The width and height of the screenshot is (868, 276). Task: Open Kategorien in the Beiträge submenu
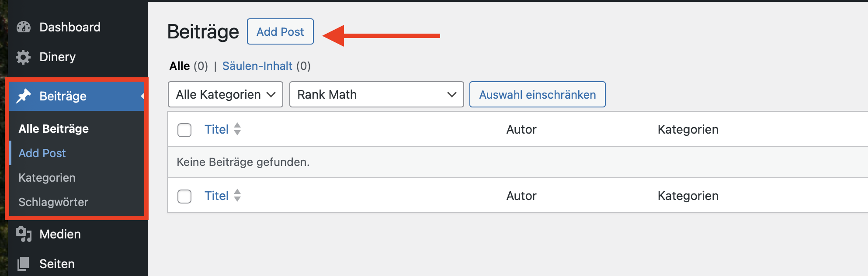47,178
